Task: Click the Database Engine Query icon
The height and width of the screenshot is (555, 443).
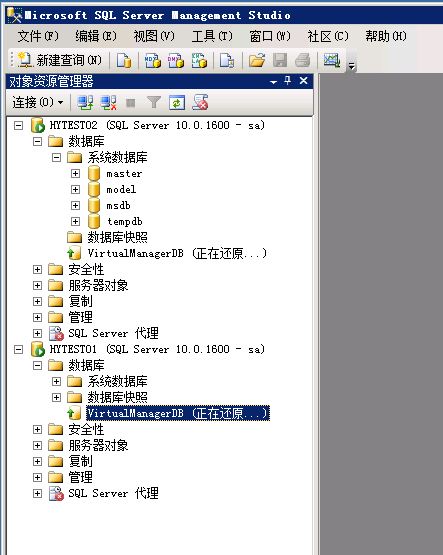Action: (124, 60)
